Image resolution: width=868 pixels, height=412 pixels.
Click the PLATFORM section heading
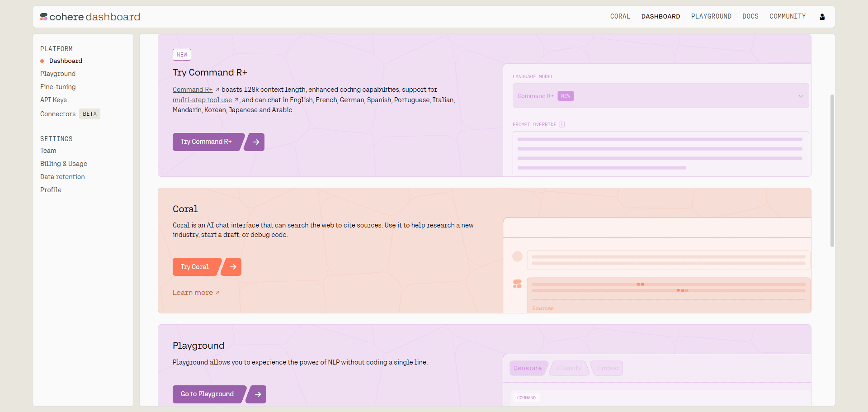(x=57, y=49)
